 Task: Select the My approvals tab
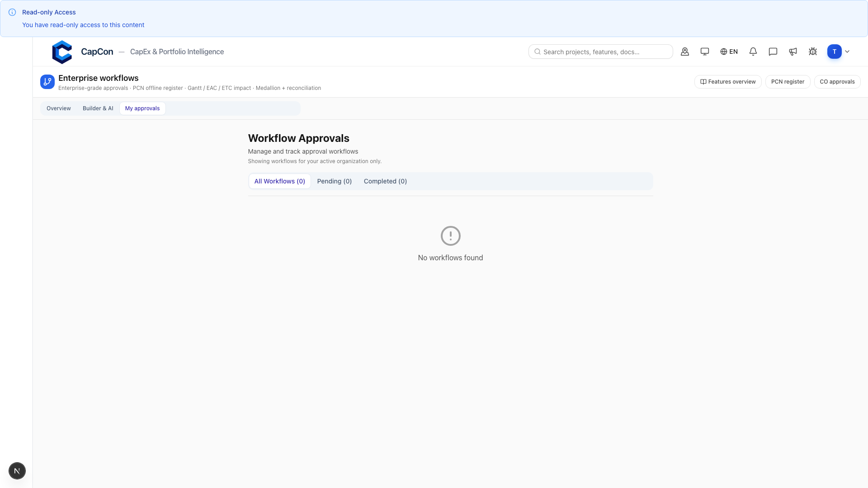pos(142,108)
